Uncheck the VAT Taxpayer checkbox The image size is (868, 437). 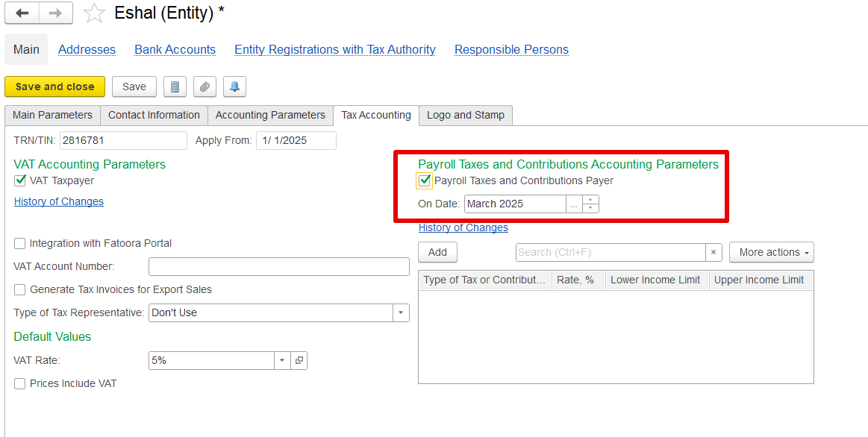click(x=20, y=180)
